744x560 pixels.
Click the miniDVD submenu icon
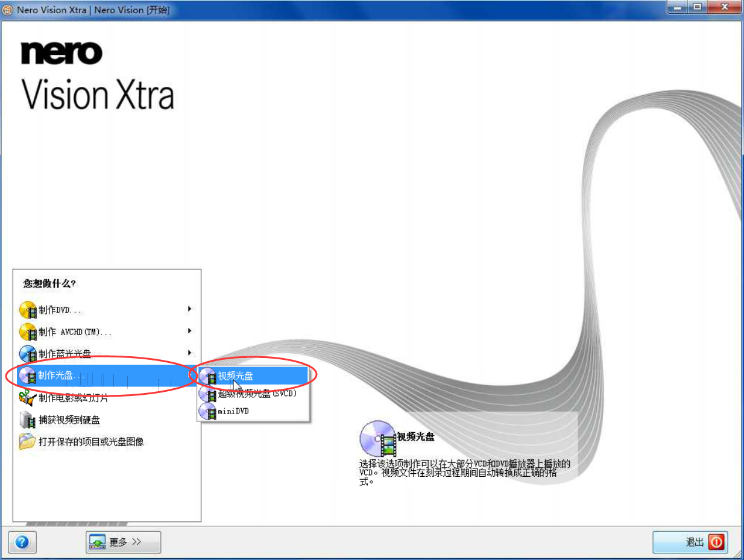coord(209,412)
